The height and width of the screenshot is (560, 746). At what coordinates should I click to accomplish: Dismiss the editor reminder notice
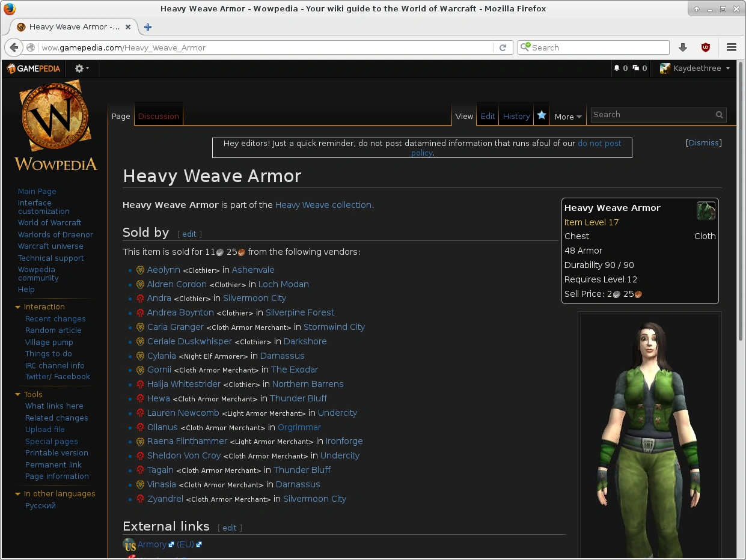coord(704,143)
